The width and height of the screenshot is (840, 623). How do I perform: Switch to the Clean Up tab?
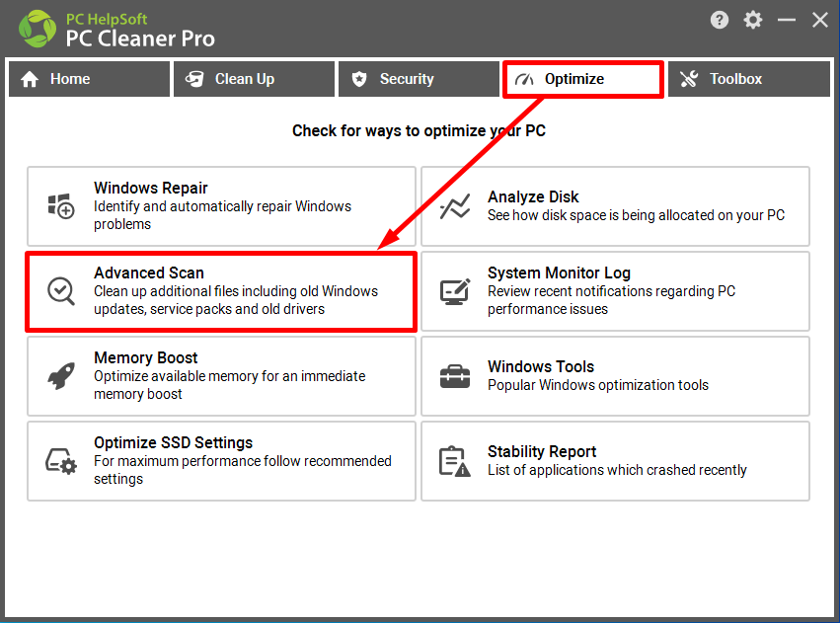coord(254,79)
